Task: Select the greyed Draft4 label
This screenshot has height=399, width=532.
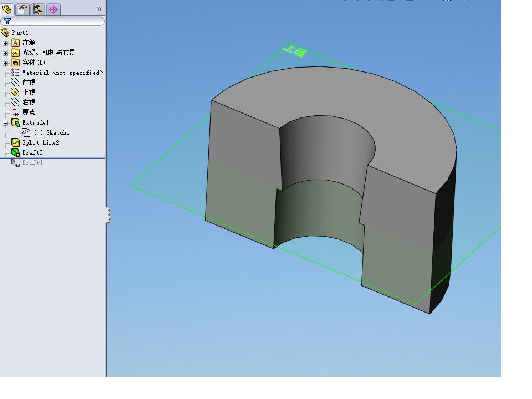Action: 32,162
